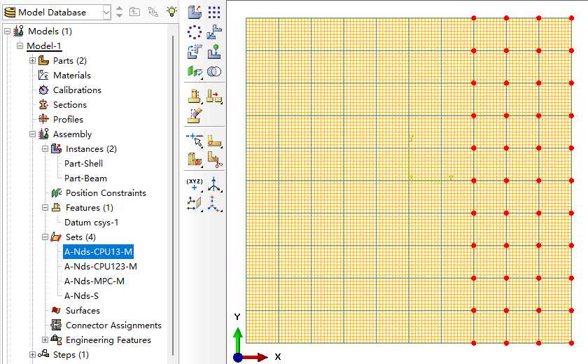Expand the Parts (2) node
This screenshot has height=364, width=588.
pos(33,61)
